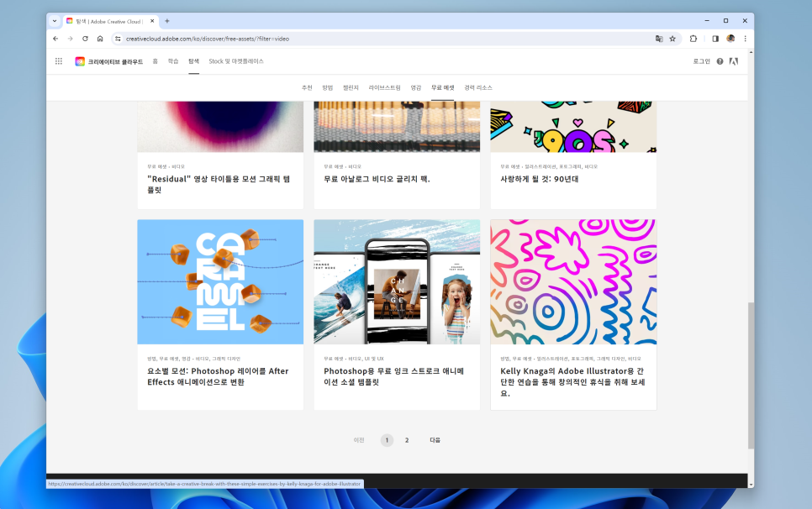The width and height of the screenshot is (812, 509).
Task: Open the CARAMEL blue thumbnail
Action: coord(220,282)
